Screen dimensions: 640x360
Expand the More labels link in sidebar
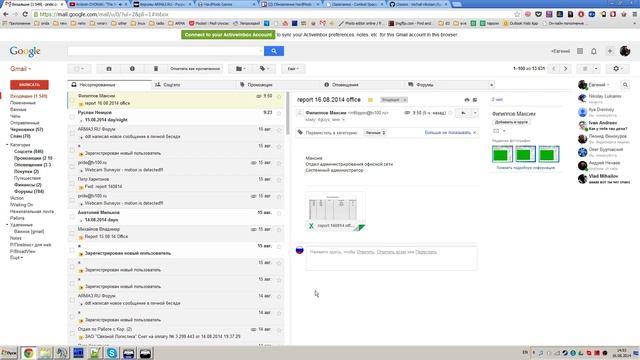tap(16, 258)
